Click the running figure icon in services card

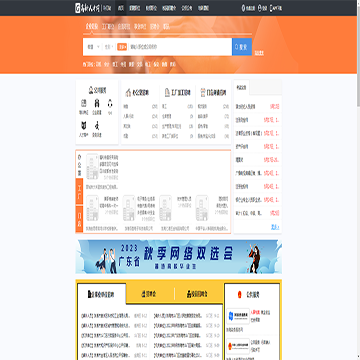97,125
